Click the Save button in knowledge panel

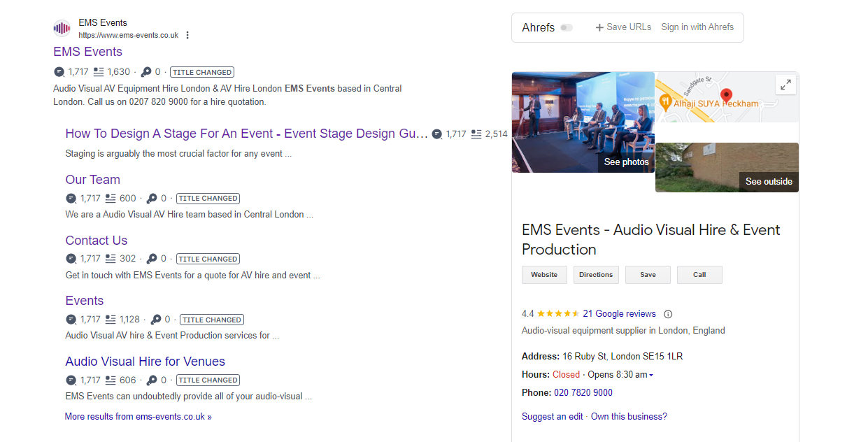pos(648,275)
